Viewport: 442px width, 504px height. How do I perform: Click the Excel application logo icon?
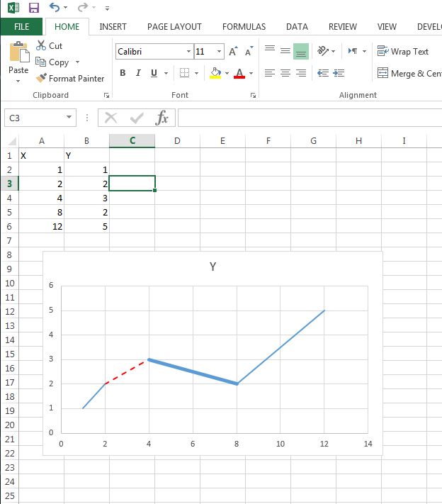[13, 7]
